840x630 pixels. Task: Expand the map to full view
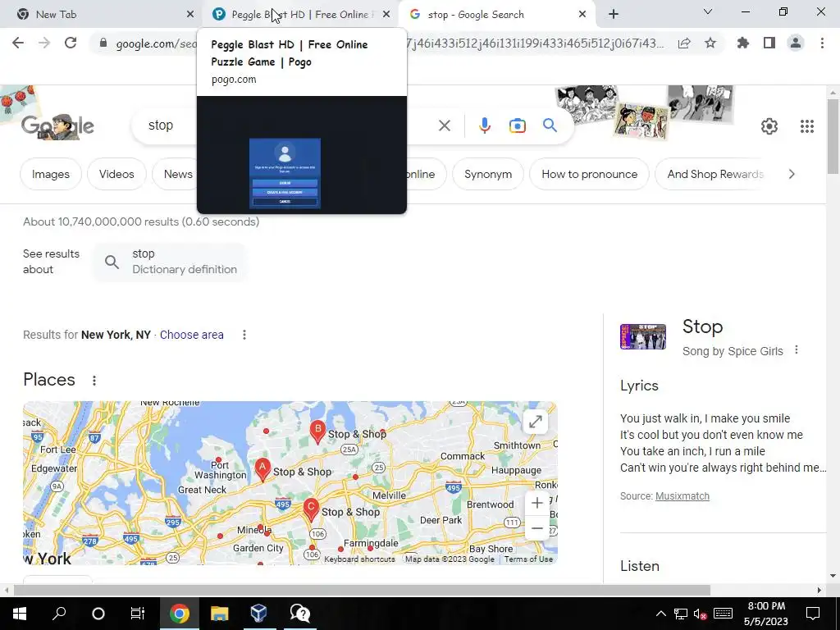(x=535, y=422)
